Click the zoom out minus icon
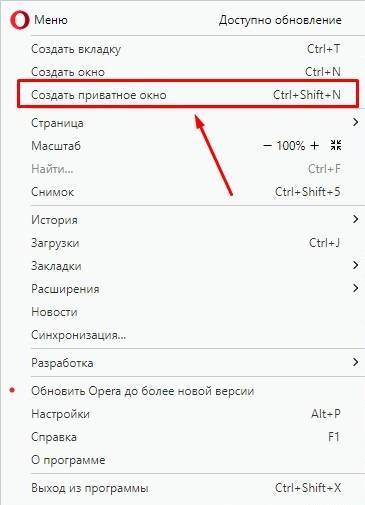The image size is (365, 505). 267,146
